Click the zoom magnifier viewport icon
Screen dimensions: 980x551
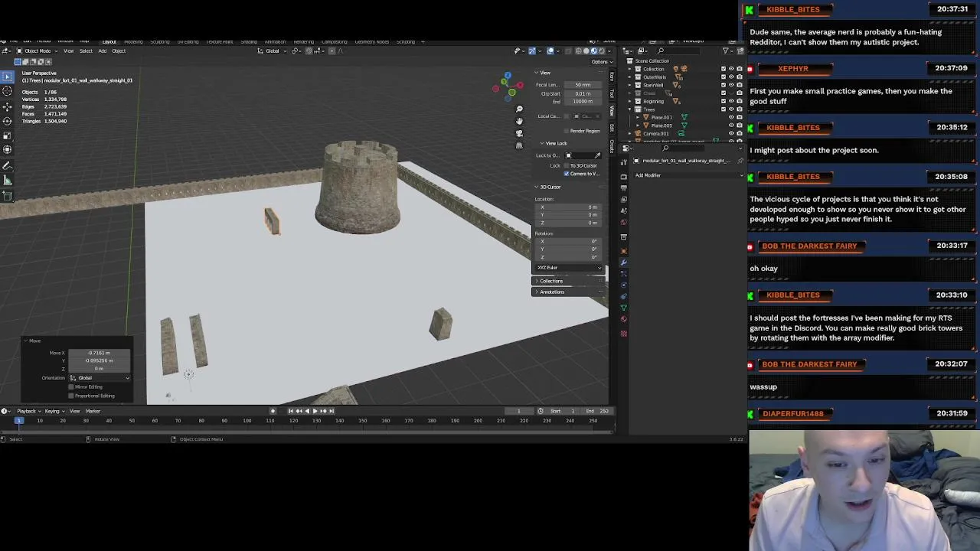click(519, 109)
